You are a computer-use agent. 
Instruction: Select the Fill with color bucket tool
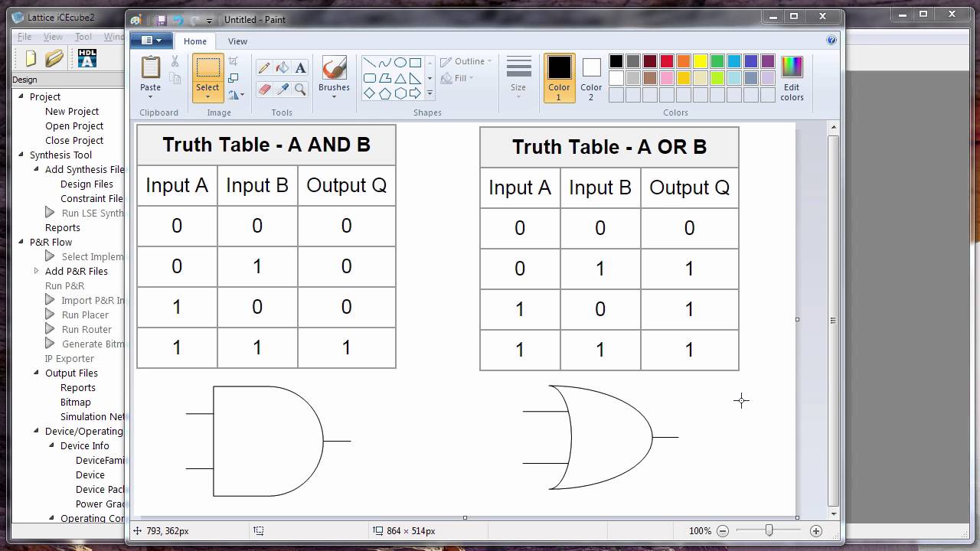[x=283, y=67]
